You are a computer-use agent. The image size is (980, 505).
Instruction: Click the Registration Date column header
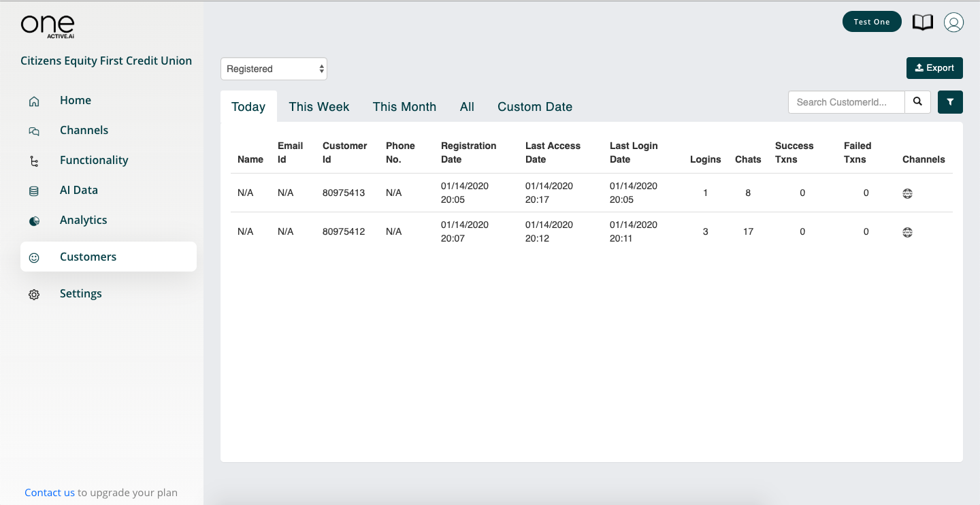pyautogui.click(x=469, y=152)
